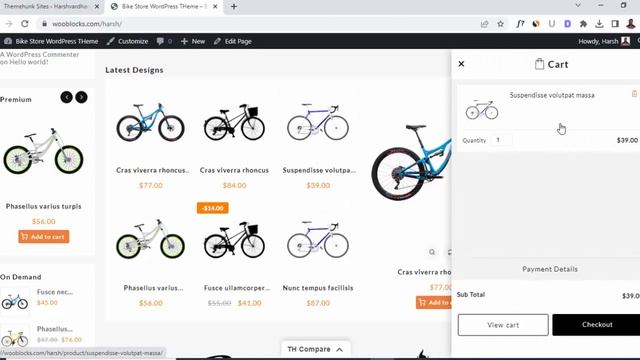The height and width of the screenshot is (360, 640).
Task: Close the Themehunk Sites tab
Action: 97,7
